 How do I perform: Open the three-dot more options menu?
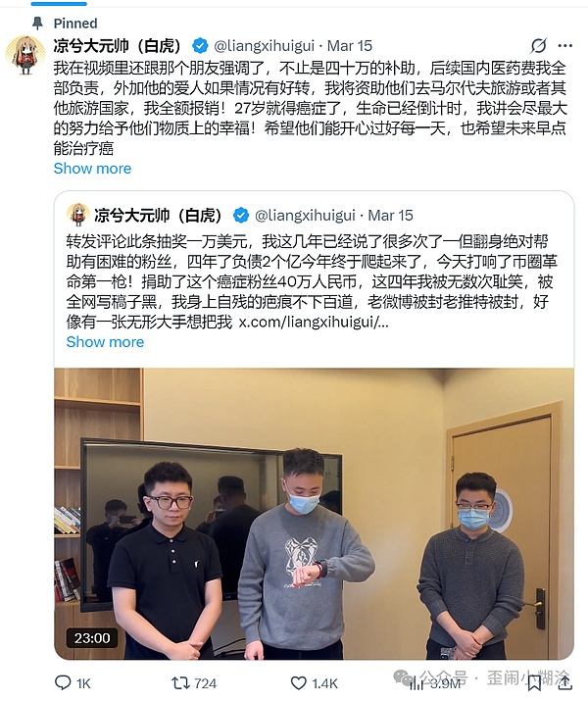[565, 46]
